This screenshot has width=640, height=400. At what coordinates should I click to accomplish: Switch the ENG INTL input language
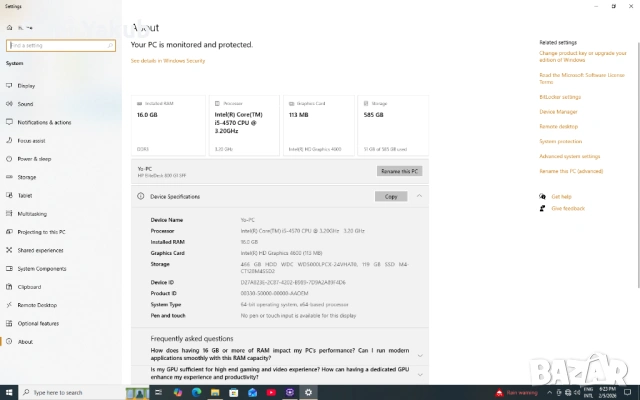pos(588,393)
